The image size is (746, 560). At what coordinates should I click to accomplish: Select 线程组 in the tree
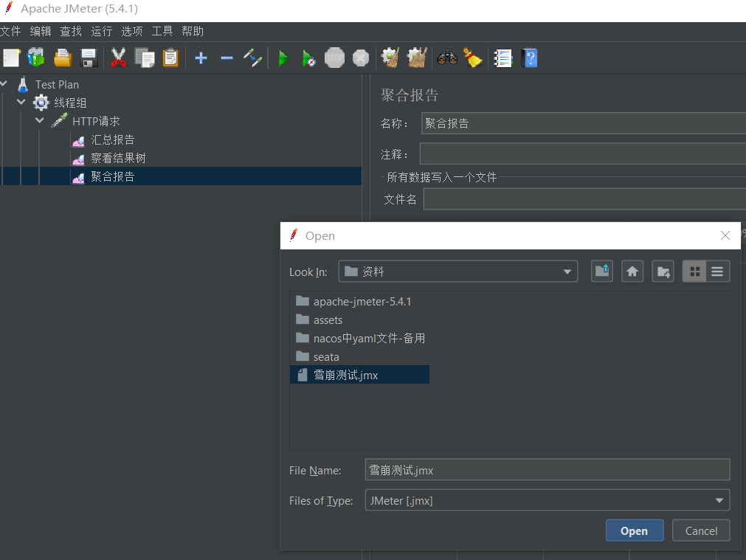tap(70, 103)
